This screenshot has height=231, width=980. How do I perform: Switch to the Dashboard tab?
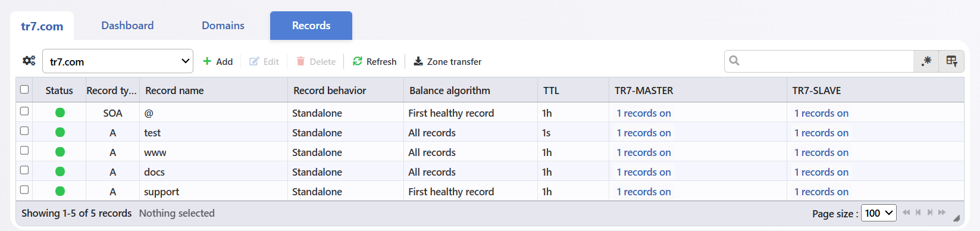coord(127,26)
